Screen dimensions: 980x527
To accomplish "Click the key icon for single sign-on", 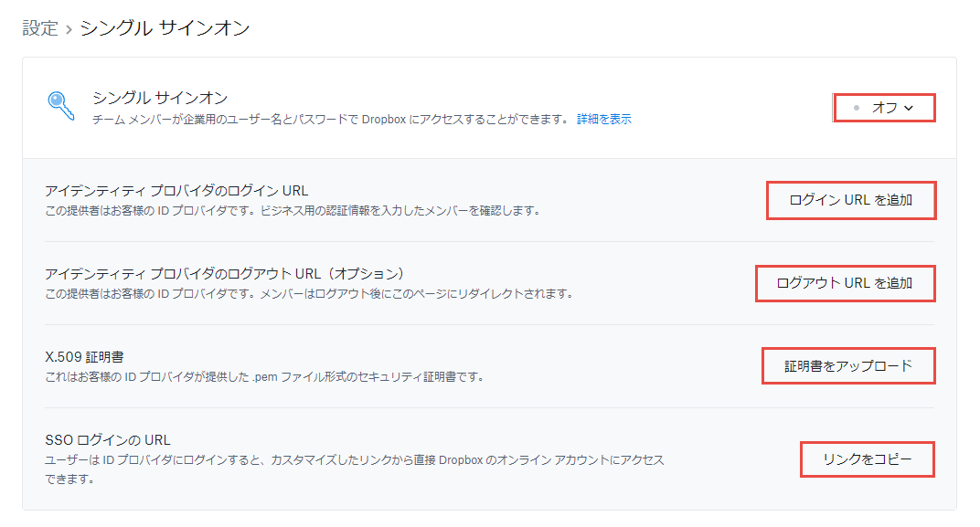I will pos(61,106).
